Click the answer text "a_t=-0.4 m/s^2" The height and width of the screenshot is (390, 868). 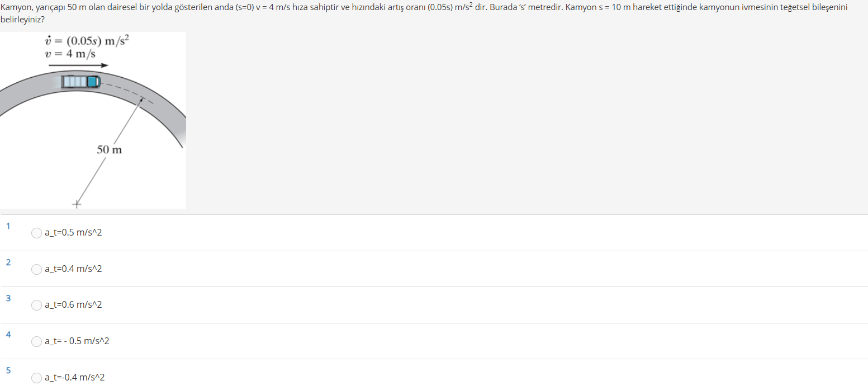tap(75, 377)
